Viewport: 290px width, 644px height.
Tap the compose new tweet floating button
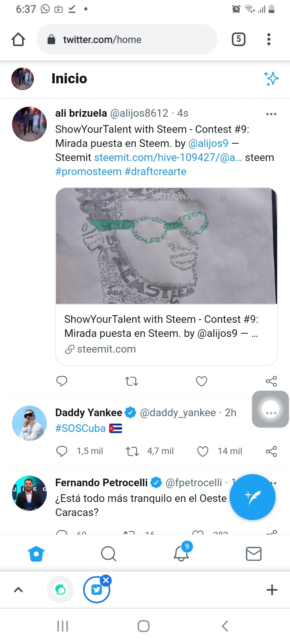click(x=253, y=497)
